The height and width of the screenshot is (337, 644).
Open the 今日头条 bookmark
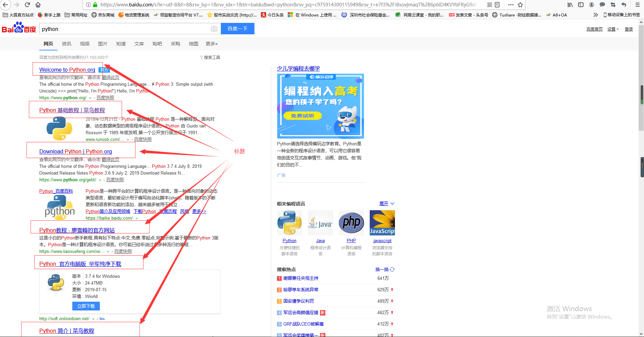pyautogui.click(x=273, y=15)
